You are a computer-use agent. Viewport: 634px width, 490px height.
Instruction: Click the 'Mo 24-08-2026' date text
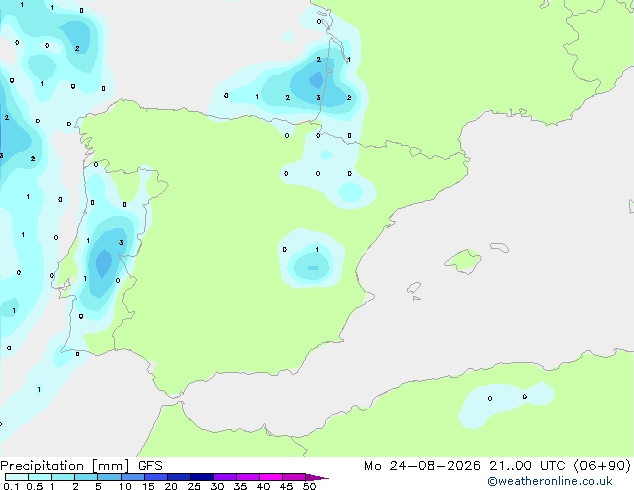pyautogui.click(x=422, y=466)
